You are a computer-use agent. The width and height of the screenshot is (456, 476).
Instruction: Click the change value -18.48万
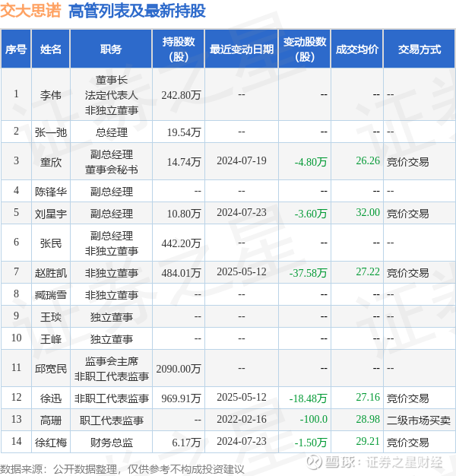pyautogui.click(x=308, y=398)
